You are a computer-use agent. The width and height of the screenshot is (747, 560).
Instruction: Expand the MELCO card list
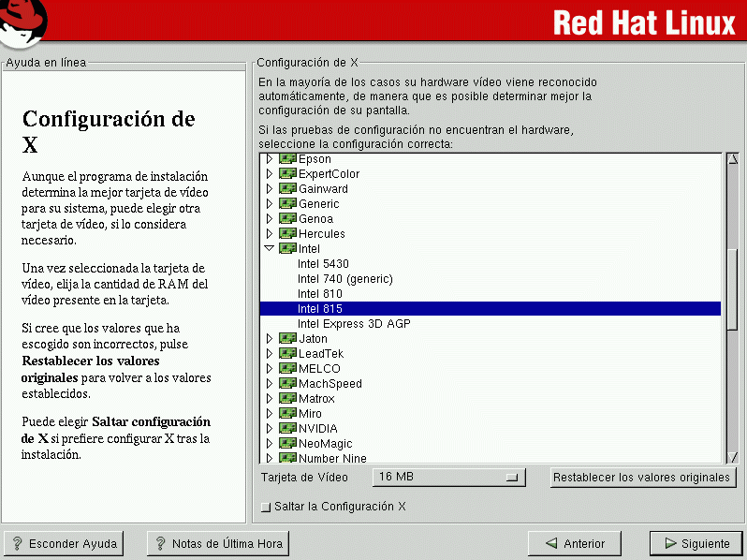270,369
